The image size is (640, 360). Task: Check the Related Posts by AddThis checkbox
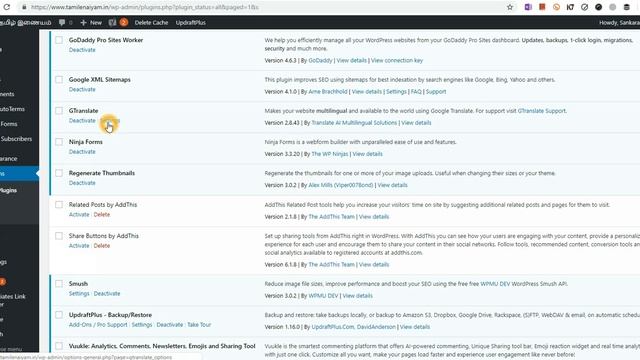coord(59,204)
